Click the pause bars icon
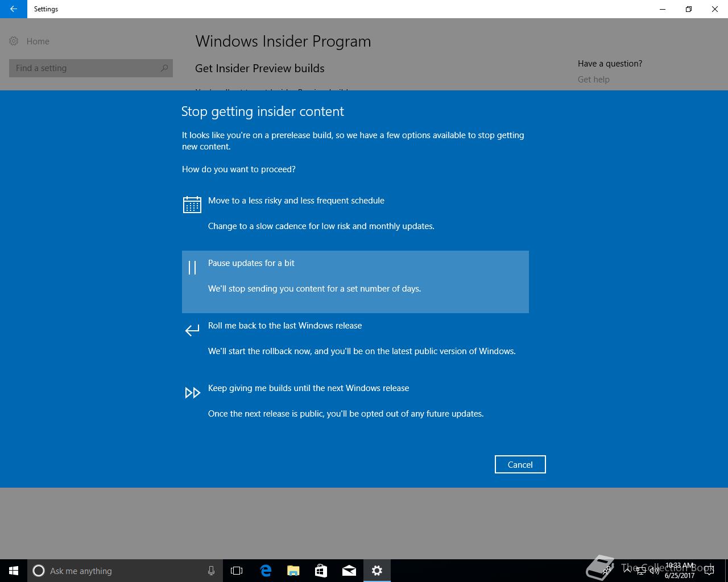The width and height of the screenshot is (728, 582). coord(192,268)
